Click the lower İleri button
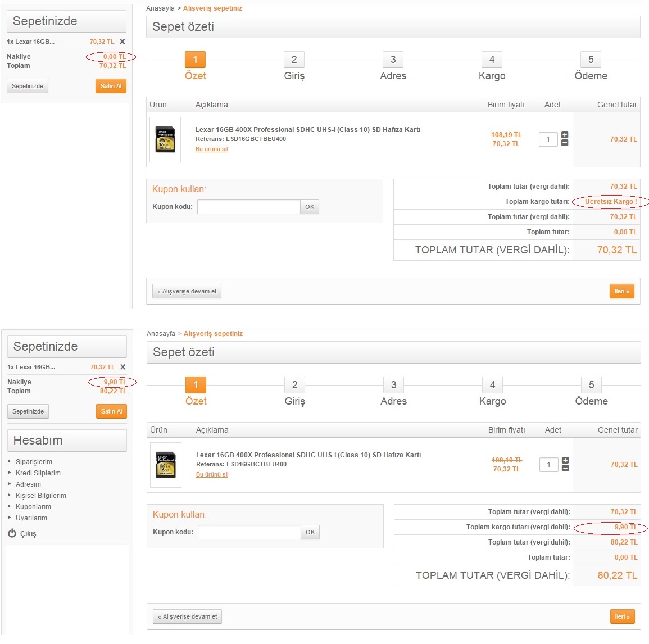The image size is (649, 644). click(x=622, y=616)
